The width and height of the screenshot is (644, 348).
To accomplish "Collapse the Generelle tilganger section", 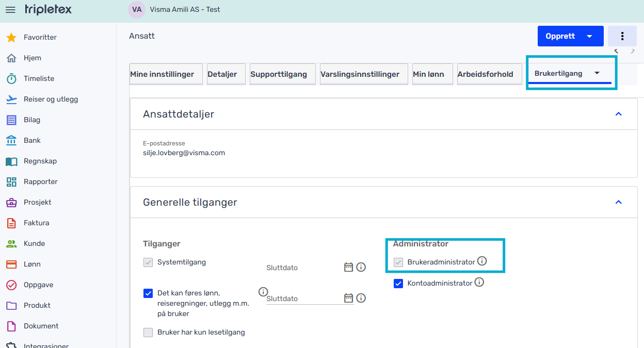I will 619,202.
